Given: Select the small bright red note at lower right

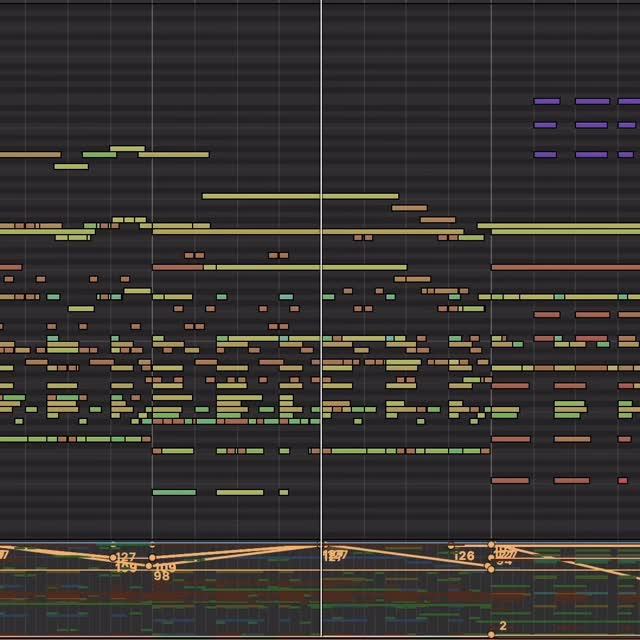Looking at the screenshot, I should coord(623,480).
